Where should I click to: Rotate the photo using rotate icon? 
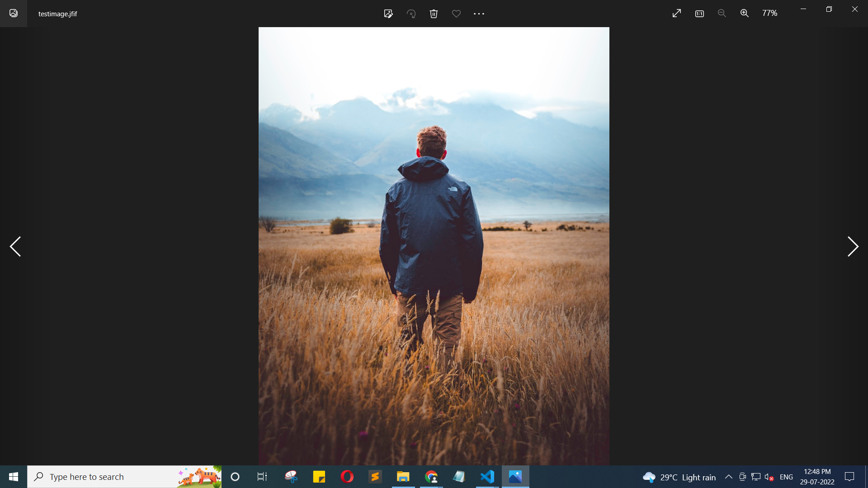(x=411, y=14)
